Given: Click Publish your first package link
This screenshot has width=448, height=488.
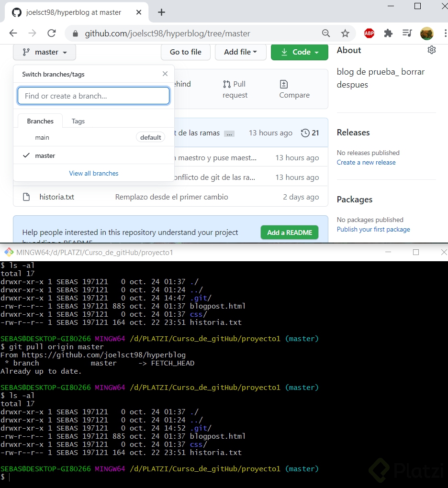Looking at the screenshot, I should pos(373,229).
